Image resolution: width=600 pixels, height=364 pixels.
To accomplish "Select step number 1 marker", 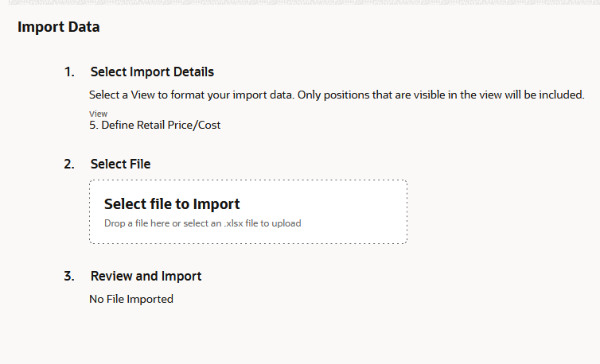I will point(69,72).
